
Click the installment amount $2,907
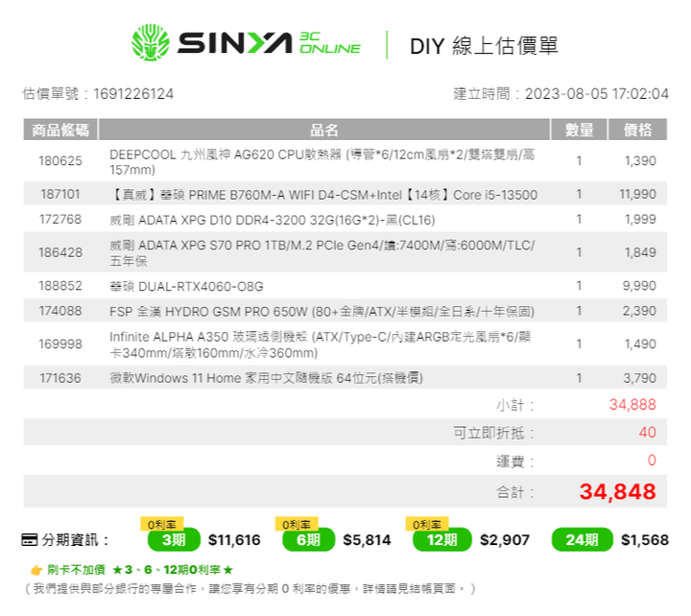[x=505, y=540]
